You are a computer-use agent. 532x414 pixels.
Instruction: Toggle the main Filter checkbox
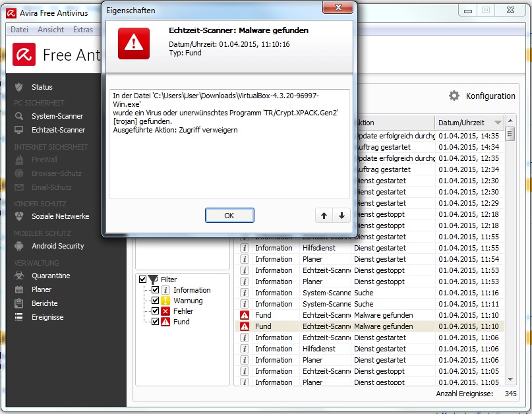click(142, 280)
